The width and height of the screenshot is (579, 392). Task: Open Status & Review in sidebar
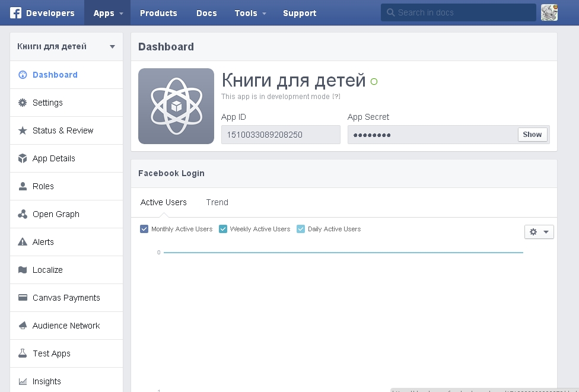(x=66, y=130)
